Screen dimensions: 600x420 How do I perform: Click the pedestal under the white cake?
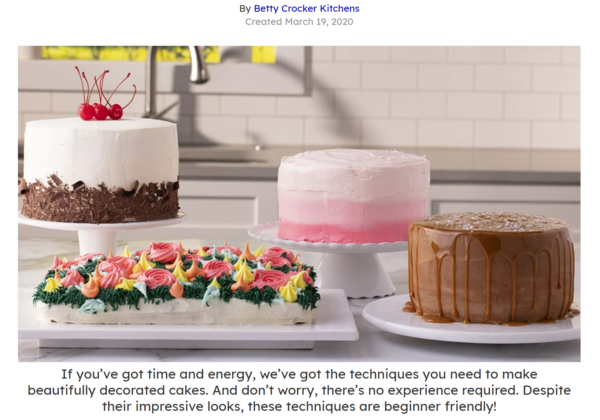point(99,235)
